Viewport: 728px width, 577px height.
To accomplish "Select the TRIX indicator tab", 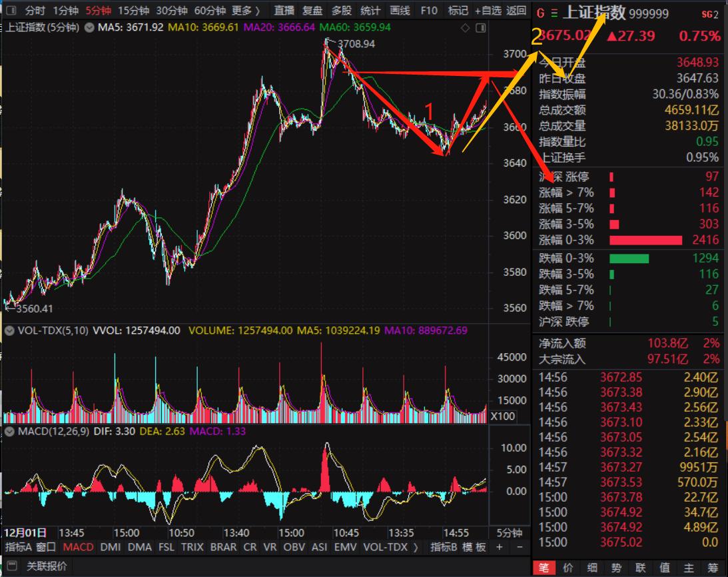I will click(x=192, y=547).
